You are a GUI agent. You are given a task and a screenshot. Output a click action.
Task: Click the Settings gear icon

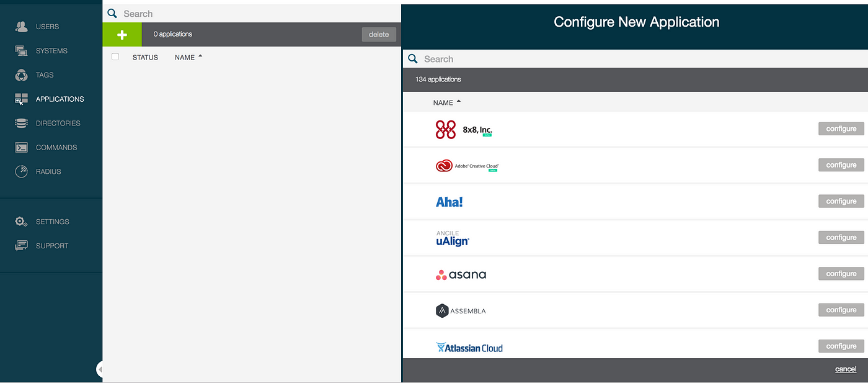click(x=22, y=222)
